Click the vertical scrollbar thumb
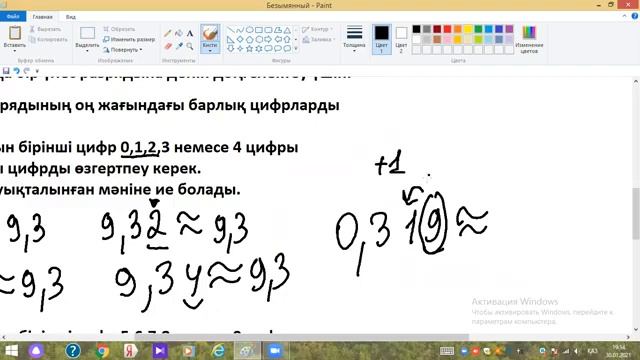 click(636, 213)
